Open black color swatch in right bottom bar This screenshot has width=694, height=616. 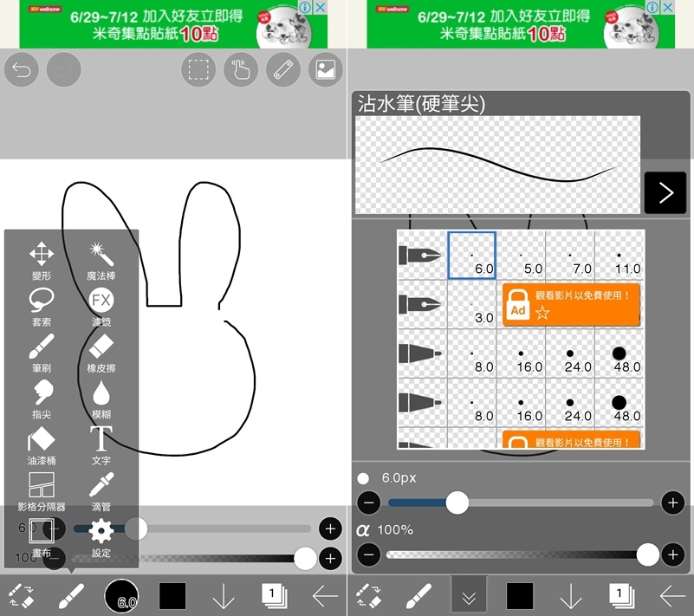tap(520, 596)
